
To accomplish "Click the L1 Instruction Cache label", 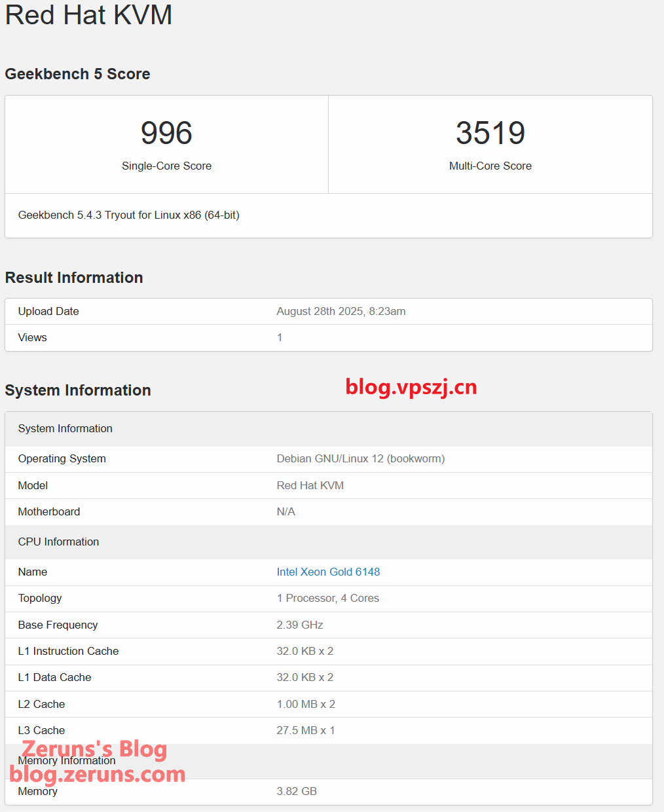I will pyautogui.click(x=69, y=651).
